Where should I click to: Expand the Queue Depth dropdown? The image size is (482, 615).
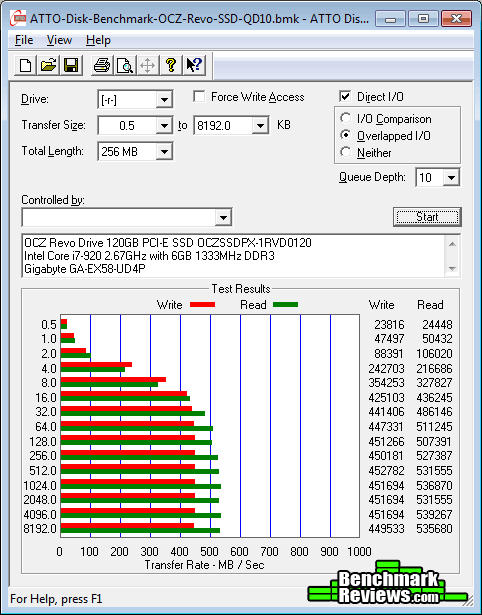click(451, 178)
